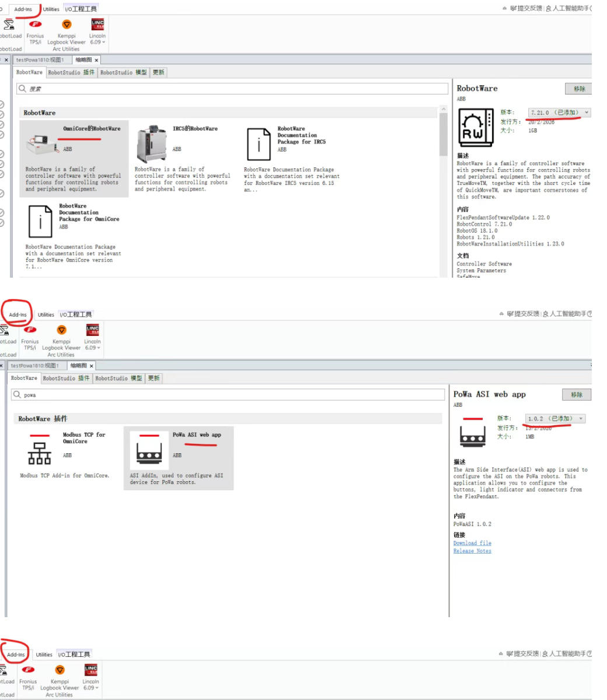This screenshot has width=607, height=700.
Task: Open the Release Notes link
Action: click(x=472, y=551)
